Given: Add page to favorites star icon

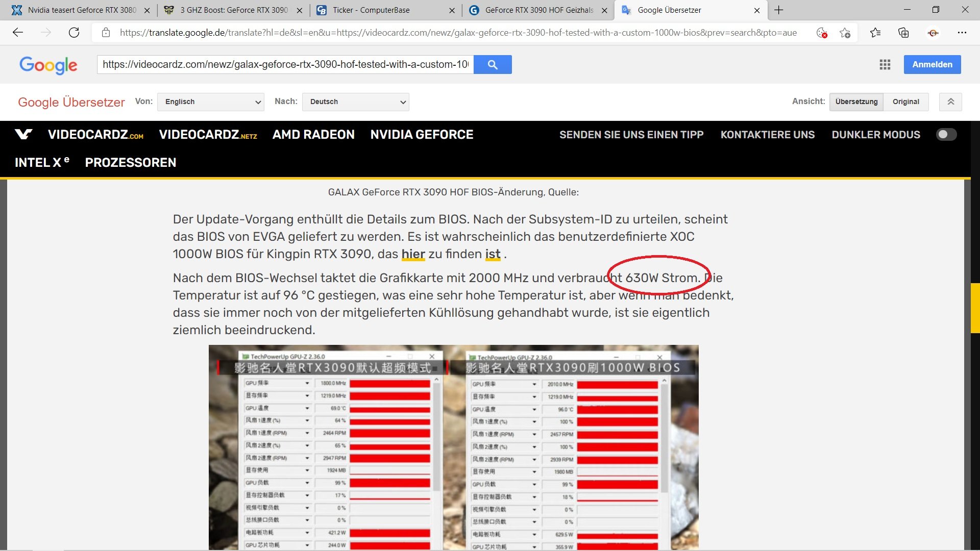Looking at the screenshot, I should 845,33.
